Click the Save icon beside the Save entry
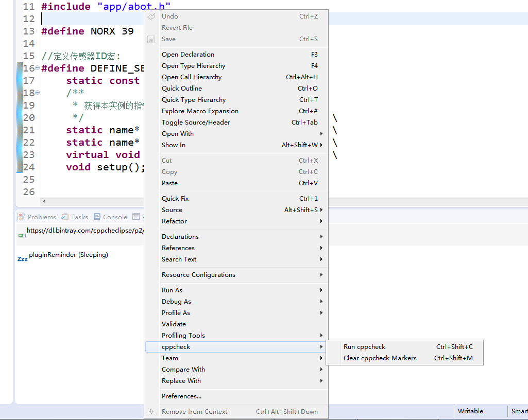 coord(151,39)
